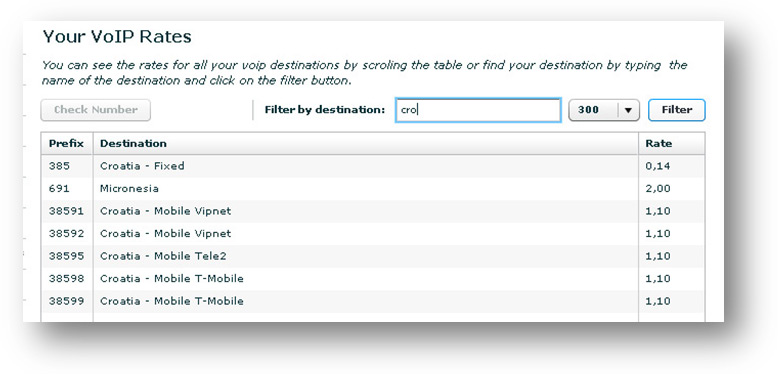This screenshot has height=374, width=778.
Task: Open the 300 results dropdown
Action: click(x=604, y=110)
